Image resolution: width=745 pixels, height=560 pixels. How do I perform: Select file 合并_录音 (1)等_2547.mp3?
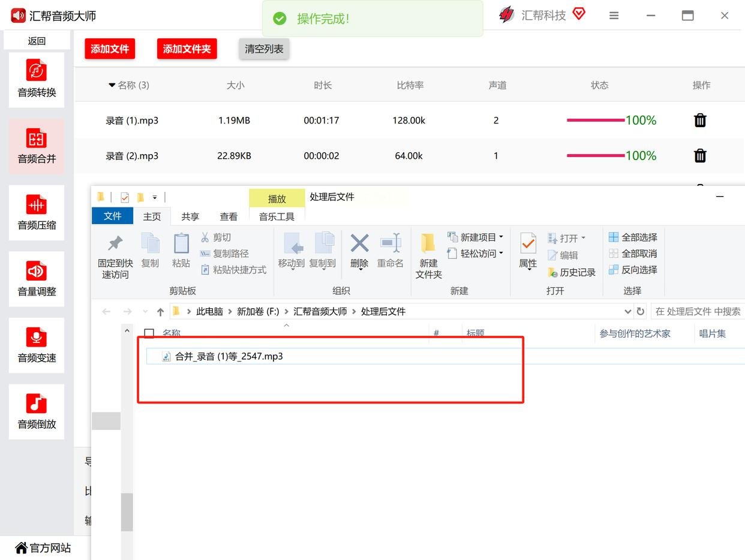pos(229,356)
